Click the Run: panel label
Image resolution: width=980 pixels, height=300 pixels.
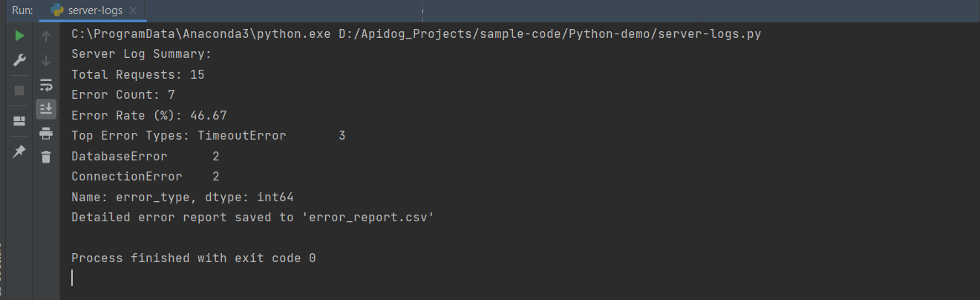point(22,10)
